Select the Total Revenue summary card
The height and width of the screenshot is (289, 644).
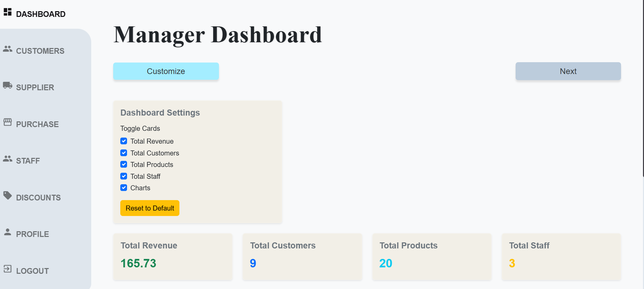pos(173,257)
